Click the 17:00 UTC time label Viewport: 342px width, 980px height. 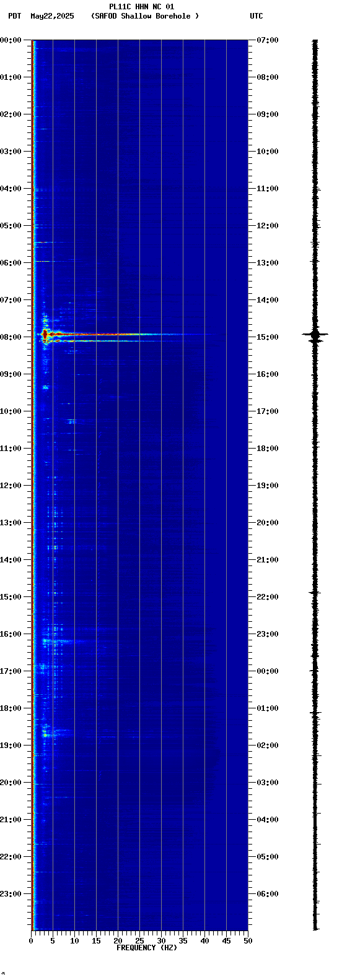(x=268, y=411)
